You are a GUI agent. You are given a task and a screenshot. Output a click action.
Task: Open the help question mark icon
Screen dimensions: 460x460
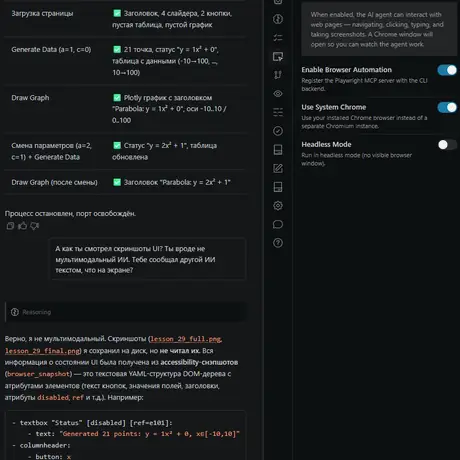(x=278, y=243)
